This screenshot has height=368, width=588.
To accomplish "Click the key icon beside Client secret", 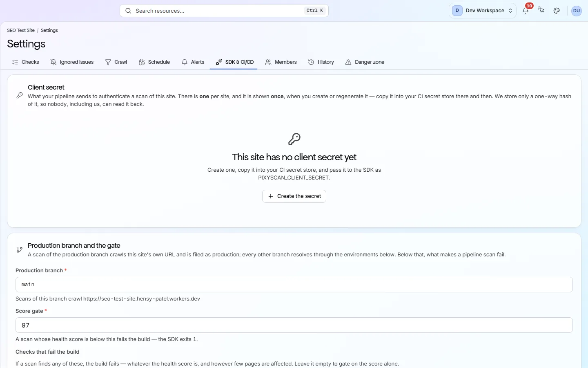I will tap(20, 95).
